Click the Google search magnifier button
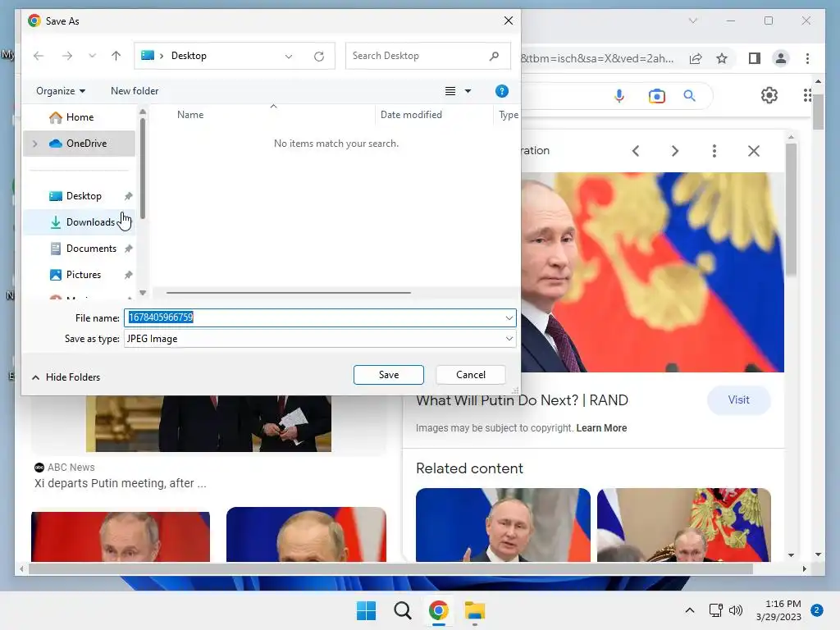Viewport: 840px width, 630px height. (x=689, y=96)
